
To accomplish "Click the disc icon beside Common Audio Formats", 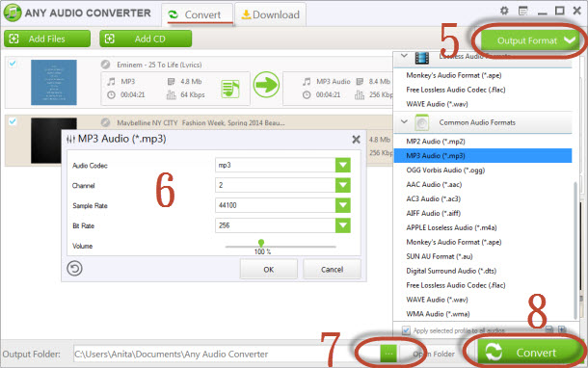I will 422,122.
